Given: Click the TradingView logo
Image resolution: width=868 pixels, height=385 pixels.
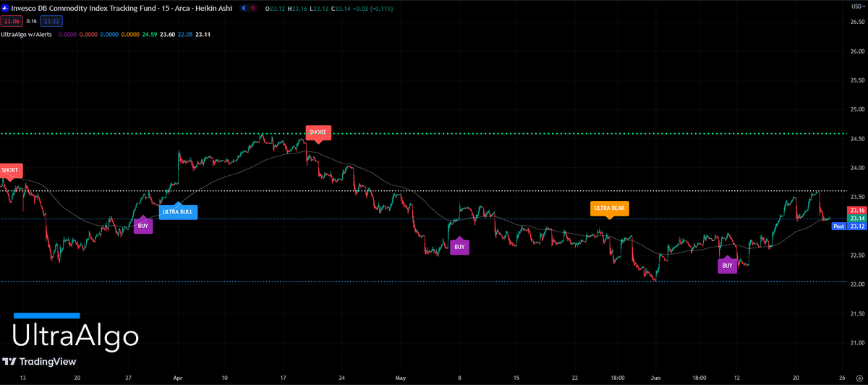Looking at the screenshot, I should point(39,362).
